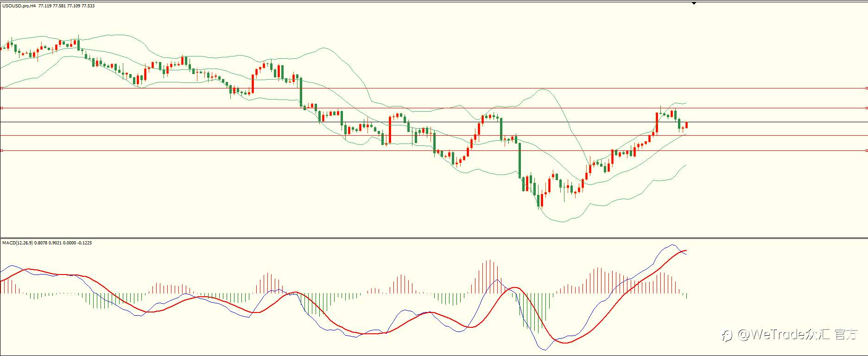Click the chart shift triangle marker
The height and width of the screenshot is (356, 868).
[694, 3]
